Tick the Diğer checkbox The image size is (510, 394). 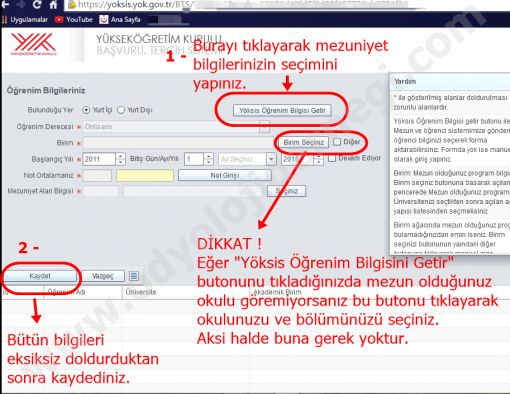pyautogui.click(x=337, y=142)
